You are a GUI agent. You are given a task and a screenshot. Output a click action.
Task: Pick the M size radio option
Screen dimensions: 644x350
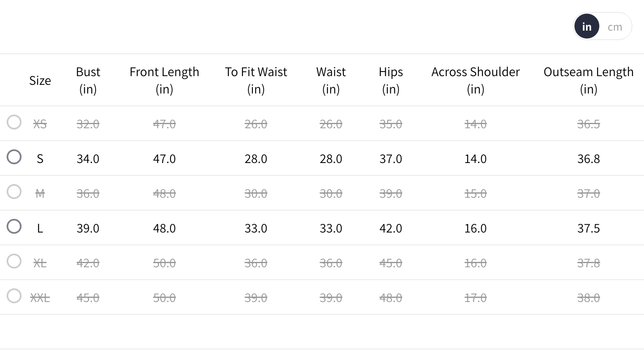tap(14, 192)
